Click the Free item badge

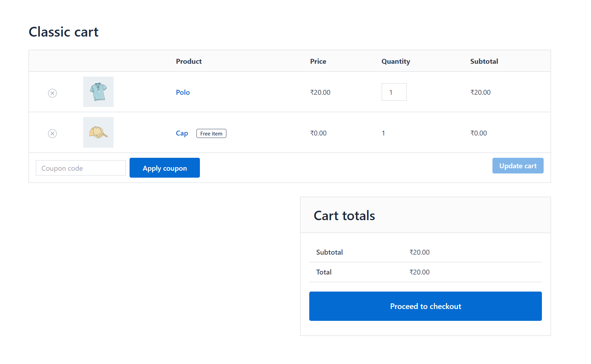[x=211, y=133]
